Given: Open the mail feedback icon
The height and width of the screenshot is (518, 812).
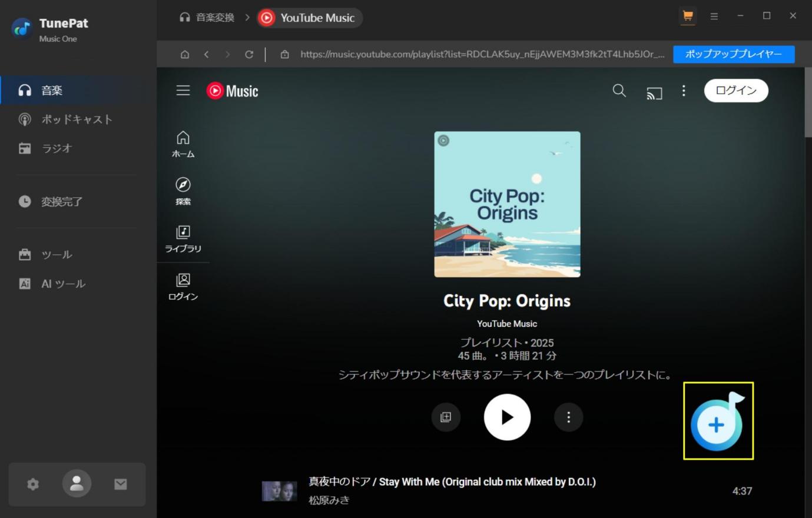Looking at the screenshot, I should tap(121, 484).
